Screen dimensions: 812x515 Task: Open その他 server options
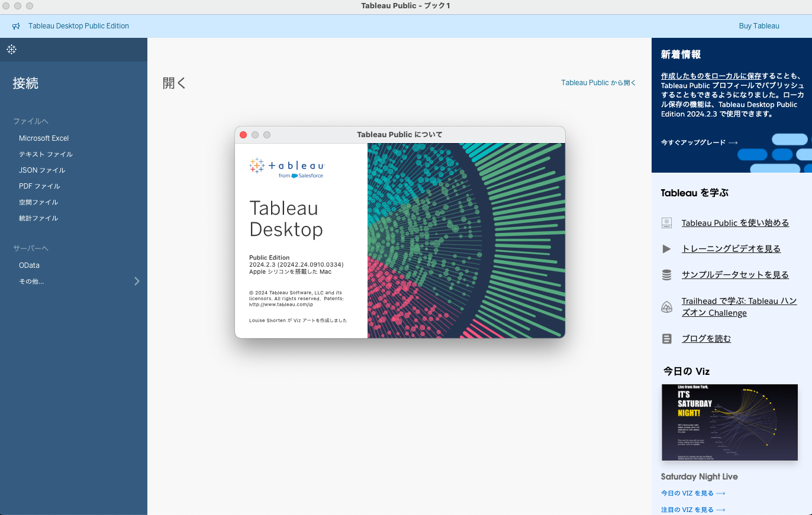point(31,281)
